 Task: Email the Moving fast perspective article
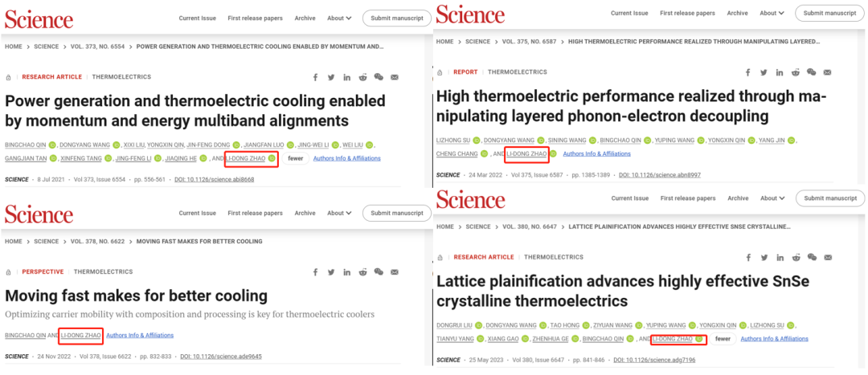coord(395,272)
